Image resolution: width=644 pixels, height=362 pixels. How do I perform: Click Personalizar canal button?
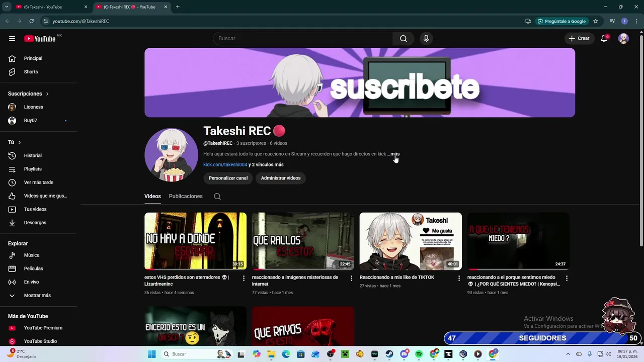(228, 178)
